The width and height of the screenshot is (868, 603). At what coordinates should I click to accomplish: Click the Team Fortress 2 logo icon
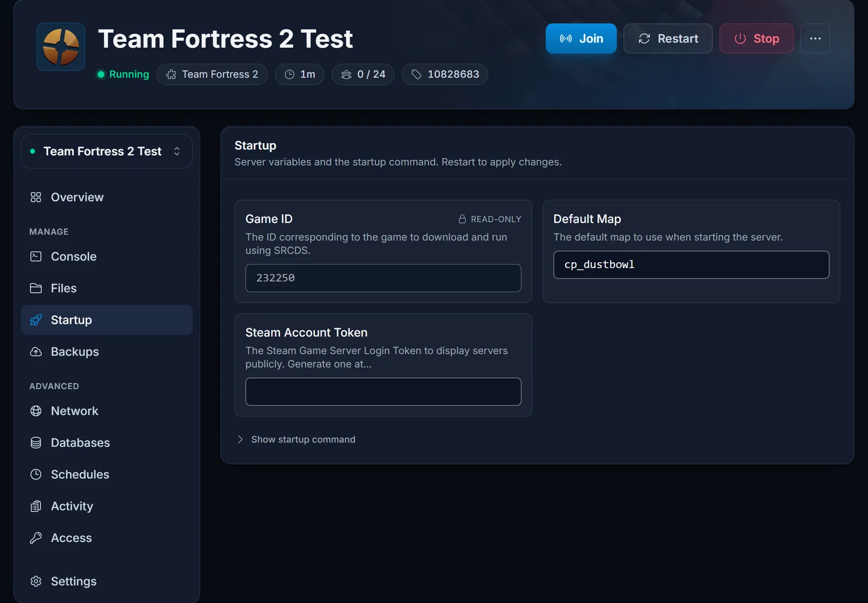(x=61, y=47)
